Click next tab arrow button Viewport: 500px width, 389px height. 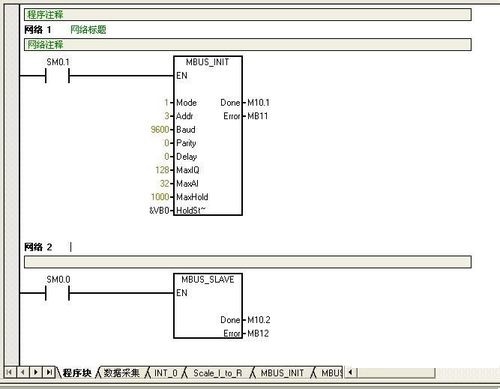[36, 372]
